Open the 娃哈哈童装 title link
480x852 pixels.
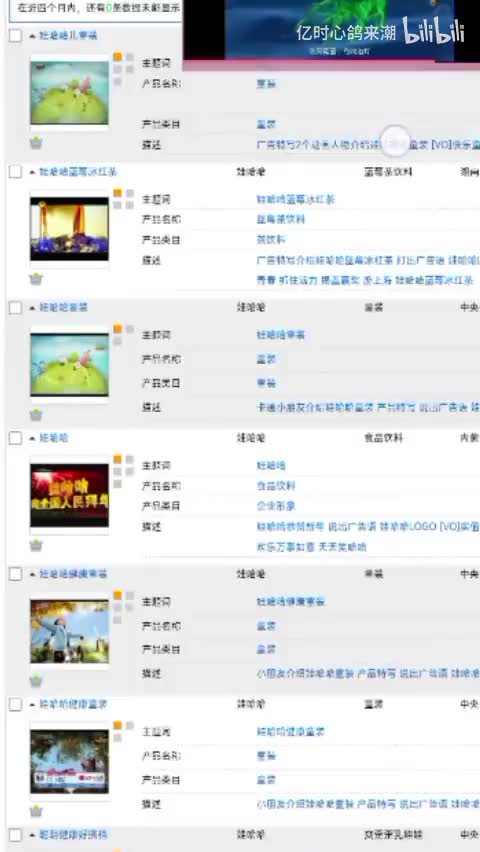63,308
